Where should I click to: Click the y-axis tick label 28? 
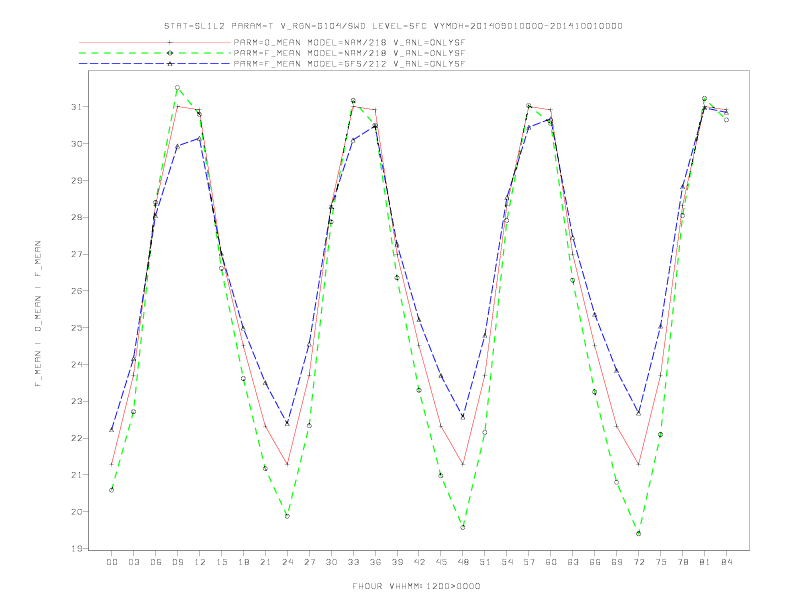coord(76,218)
